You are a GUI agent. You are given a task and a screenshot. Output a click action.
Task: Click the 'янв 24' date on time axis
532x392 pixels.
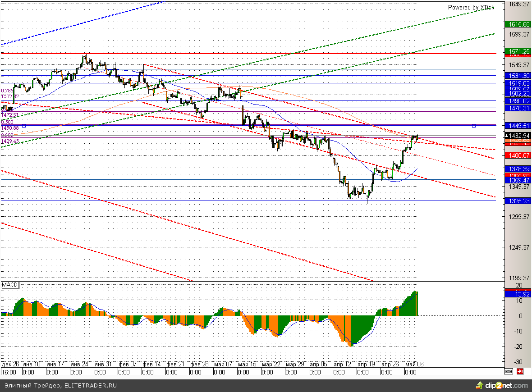tap(79, 364)
